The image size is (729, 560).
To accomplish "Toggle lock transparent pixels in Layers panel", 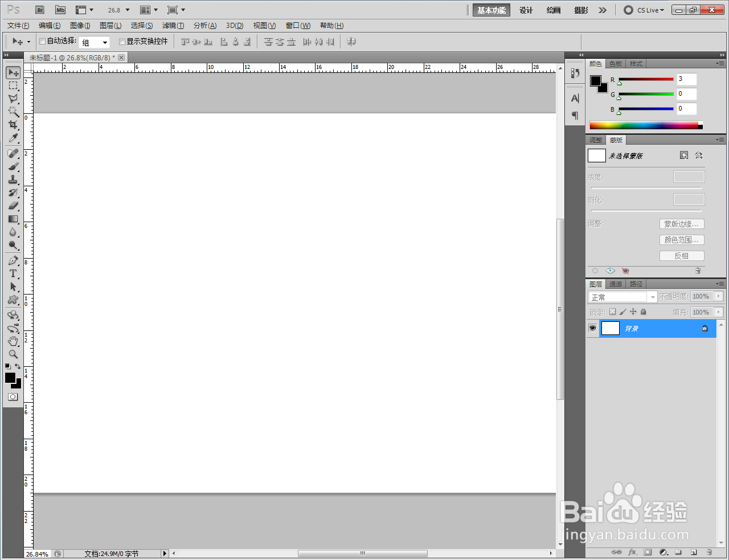I will pos(612,312).
